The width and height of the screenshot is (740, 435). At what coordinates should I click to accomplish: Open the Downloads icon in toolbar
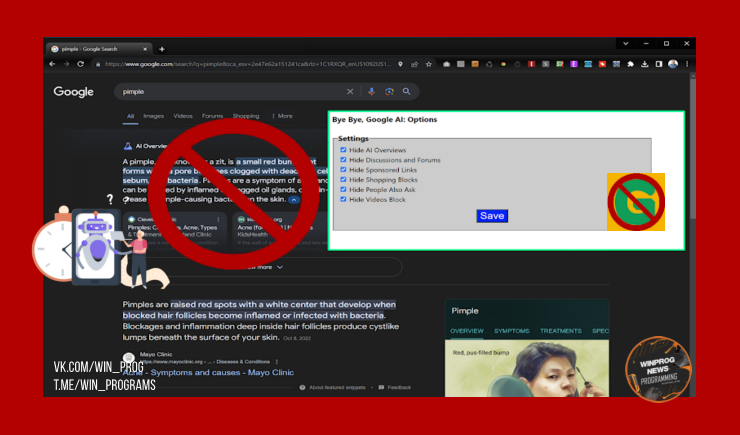coord(645,64)
